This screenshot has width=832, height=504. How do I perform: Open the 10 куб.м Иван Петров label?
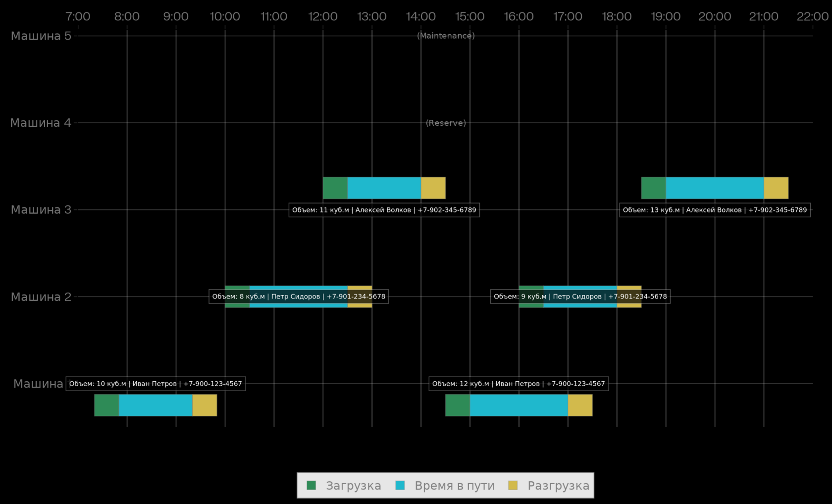pos(156,384)
